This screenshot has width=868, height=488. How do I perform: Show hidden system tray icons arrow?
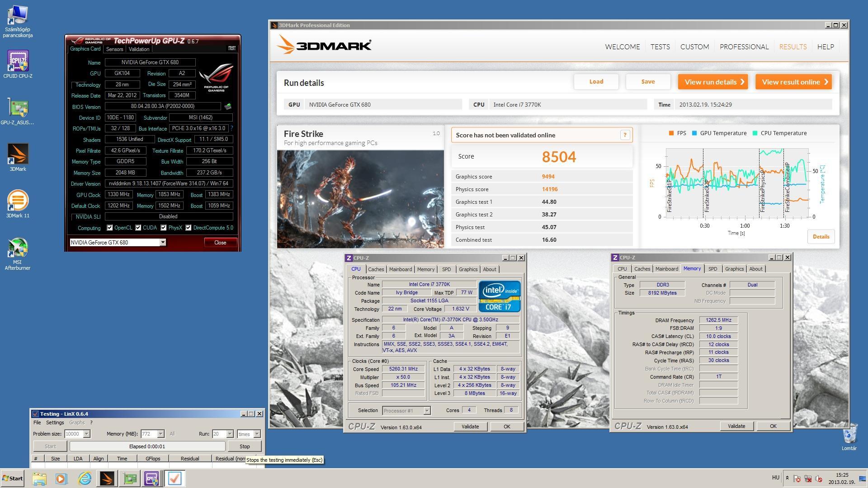(787, 478)
